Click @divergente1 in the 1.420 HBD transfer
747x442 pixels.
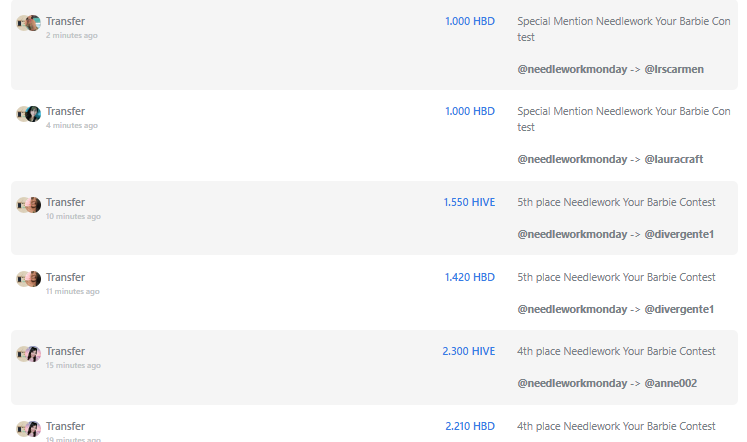point(679,310)
